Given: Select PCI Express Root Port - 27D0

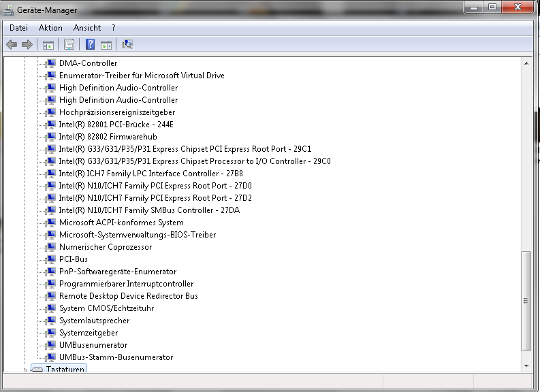Looking at the screenshot, I should pos(155,186).
